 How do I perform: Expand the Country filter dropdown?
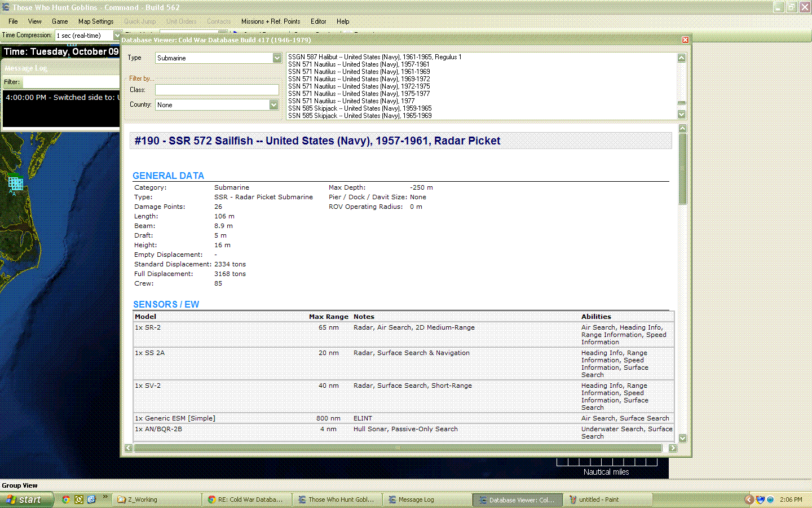[273, 105]
